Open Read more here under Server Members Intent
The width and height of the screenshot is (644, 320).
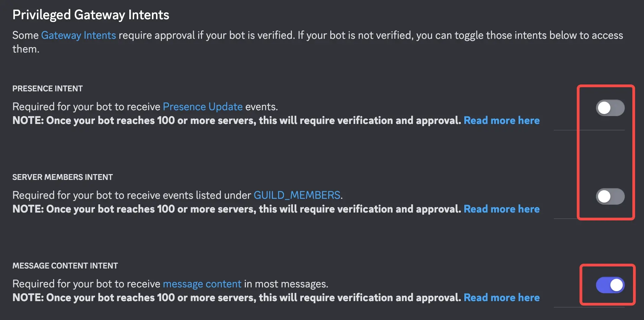click(x=502, y=209)
